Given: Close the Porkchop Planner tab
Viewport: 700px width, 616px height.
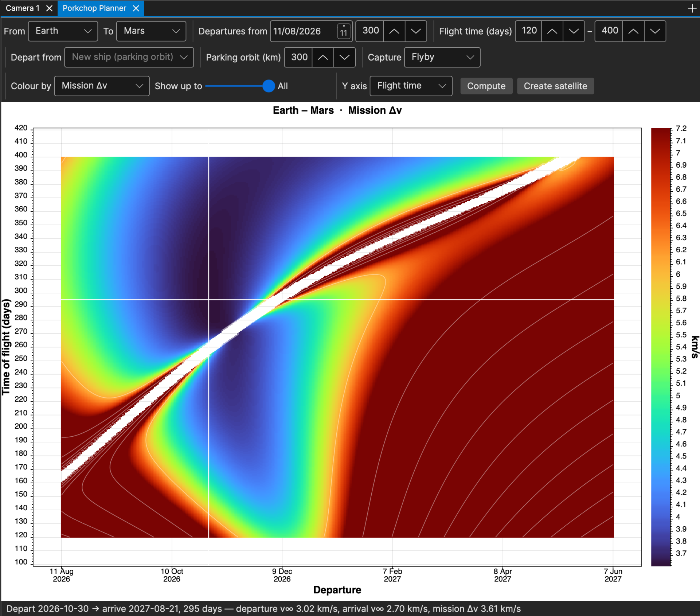Looking at the screenshot, I should tap(136, 8).
